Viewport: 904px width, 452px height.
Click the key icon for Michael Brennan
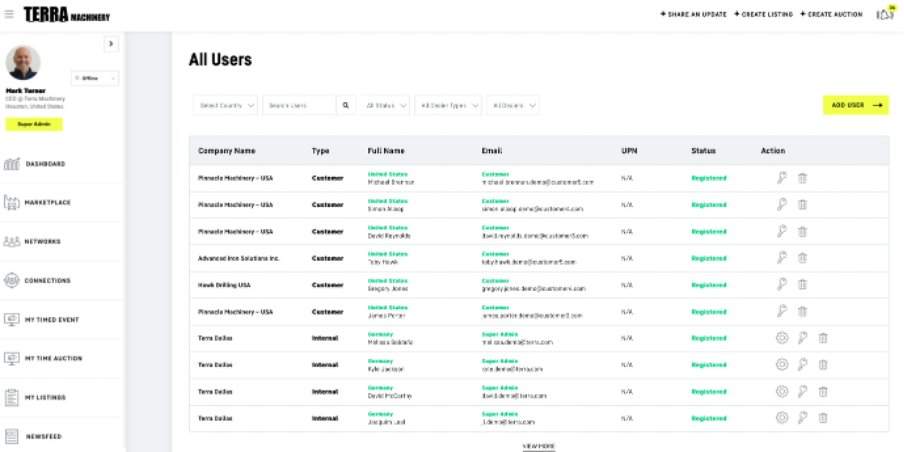pos(782,178)
